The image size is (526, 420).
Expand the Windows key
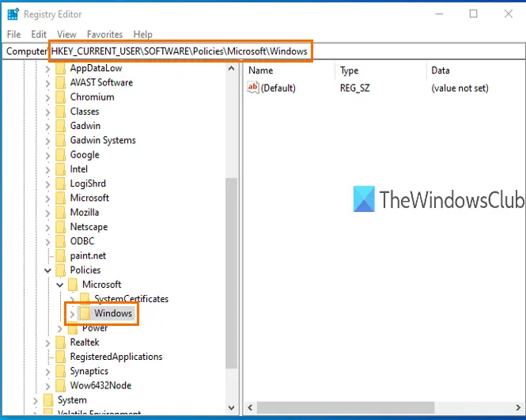(x=72, y=314)
